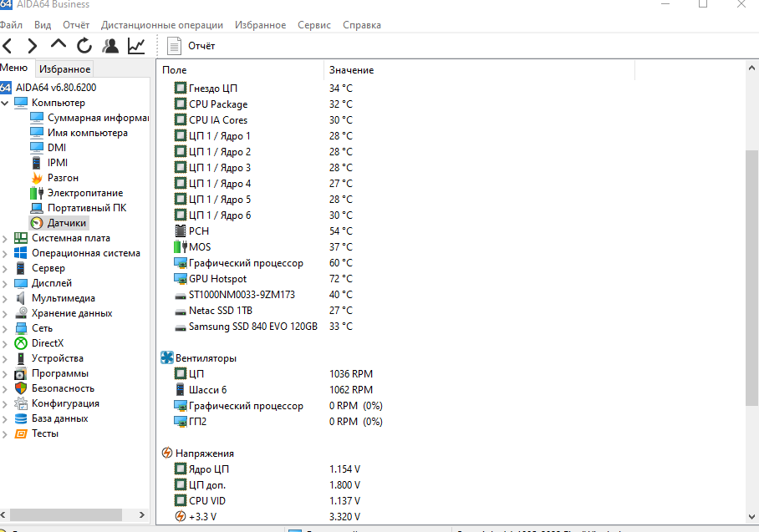Screen dimensions: 759x532
Task: Open the Сервис menu
Action: 314,25
